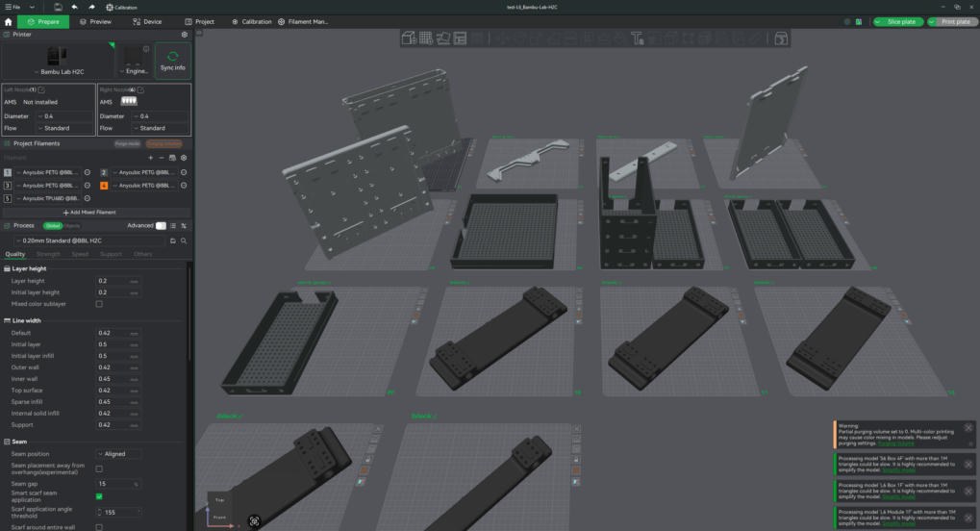Switch to the Device tab
Viewport: 980px width, 531px height.
click(x=147, y=21)
